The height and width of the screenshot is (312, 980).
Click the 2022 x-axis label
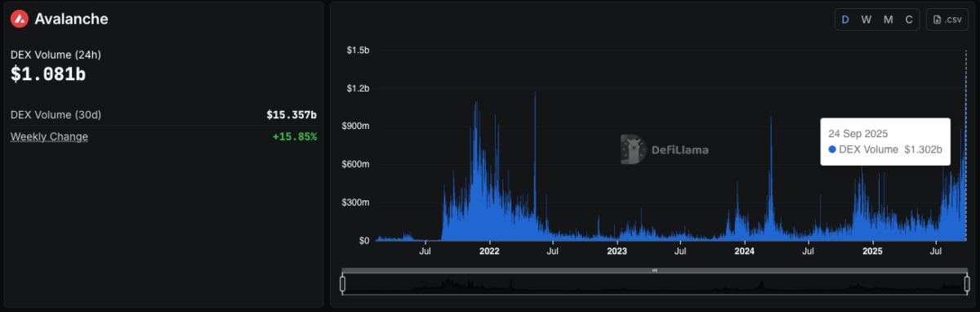pos(489,252)
